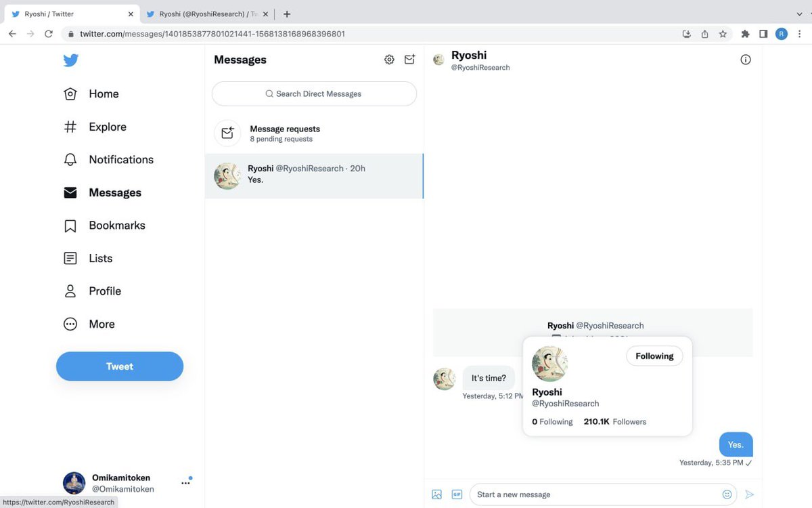Screen dimensions: 812x508
Task: Open Profile in the sidebar
Action: click(x=92, y=291)
